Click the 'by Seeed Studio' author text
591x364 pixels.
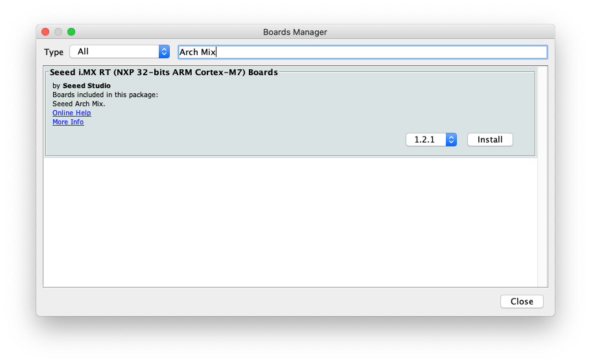click(x=82, y=86)
